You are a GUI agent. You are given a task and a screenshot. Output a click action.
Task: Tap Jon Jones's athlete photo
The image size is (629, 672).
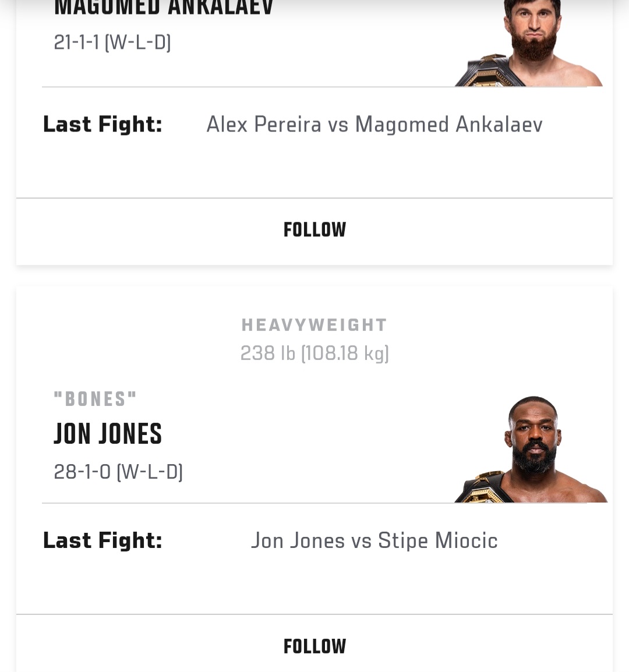pyautogui.click(x=531, y=449)
